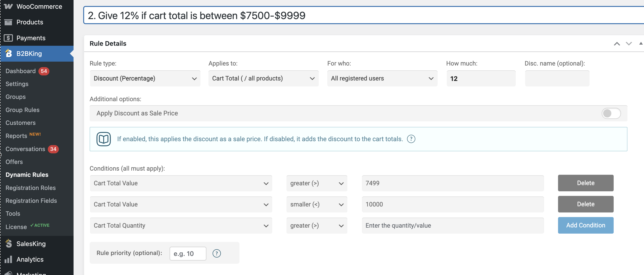Click the Payments dollar icon

pyautogui.click(x=8, y=38)
